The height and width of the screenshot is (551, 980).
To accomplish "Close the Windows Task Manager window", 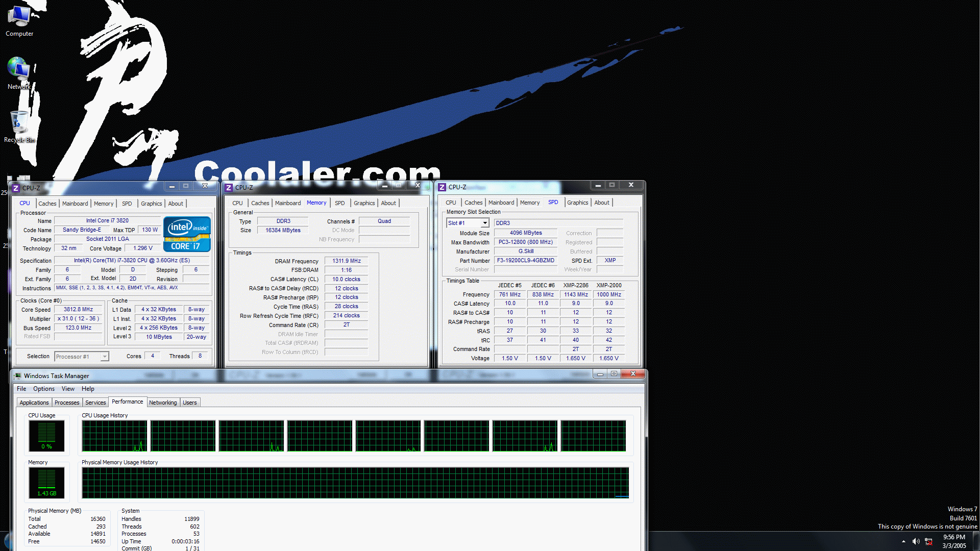I will (633, 374).
